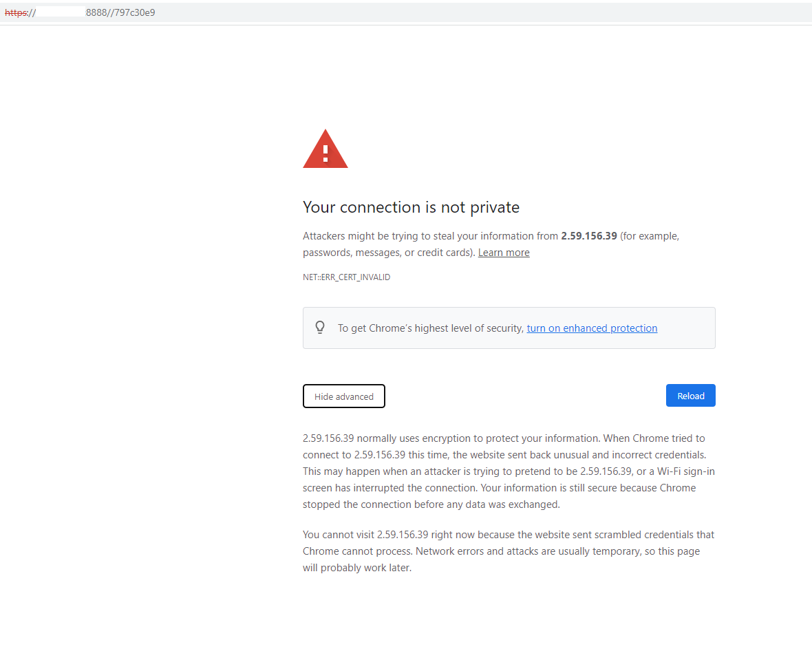Image resolution: width=812 pixels, height=649 pixels.
Task: Click the "passwords, messages, or credit cards" text
Action: pos(388,253)
